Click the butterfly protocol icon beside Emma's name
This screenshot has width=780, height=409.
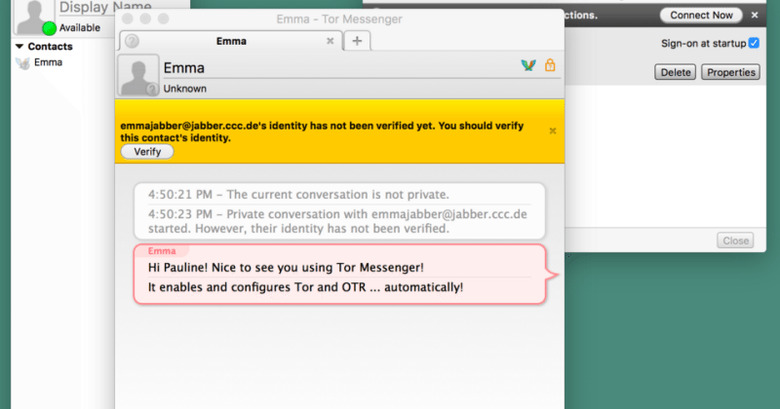(x=528, y=65)
